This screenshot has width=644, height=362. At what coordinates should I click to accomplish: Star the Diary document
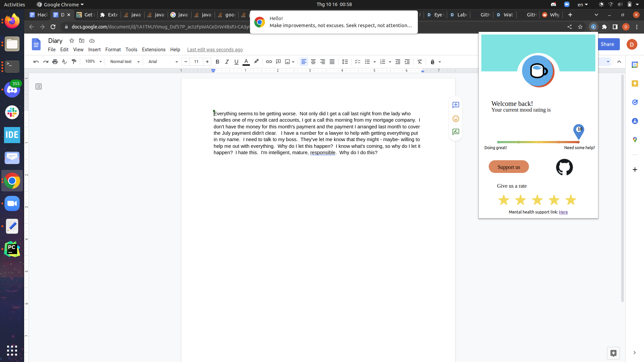point(71,41)
